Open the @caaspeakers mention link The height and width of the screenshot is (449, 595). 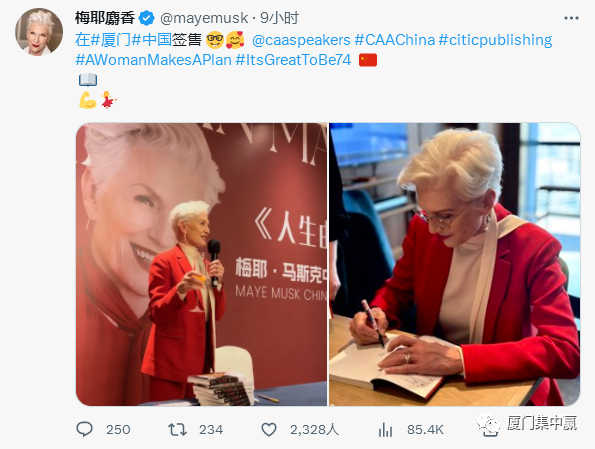click(x=301, y=40)
